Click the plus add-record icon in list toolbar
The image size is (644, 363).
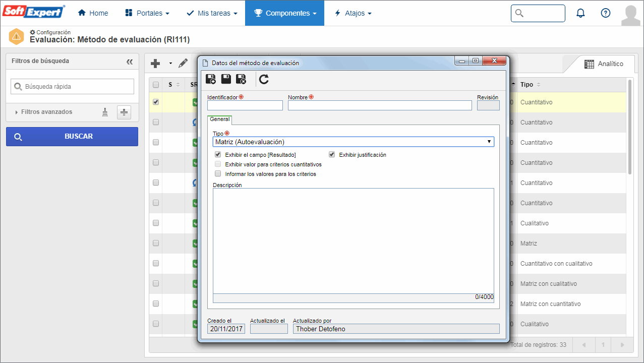point(156,63)
